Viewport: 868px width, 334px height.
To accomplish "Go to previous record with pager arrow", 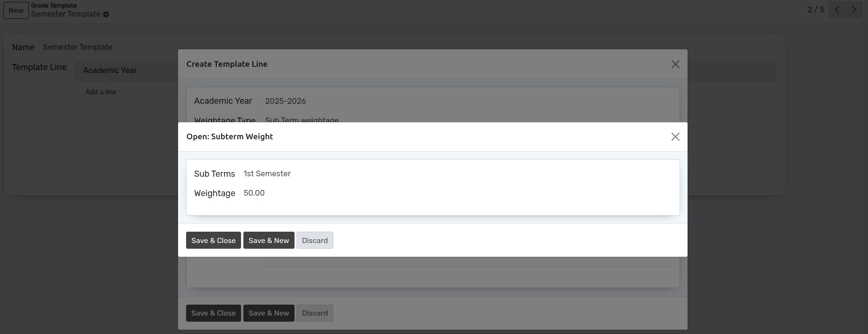I will 837,10.
